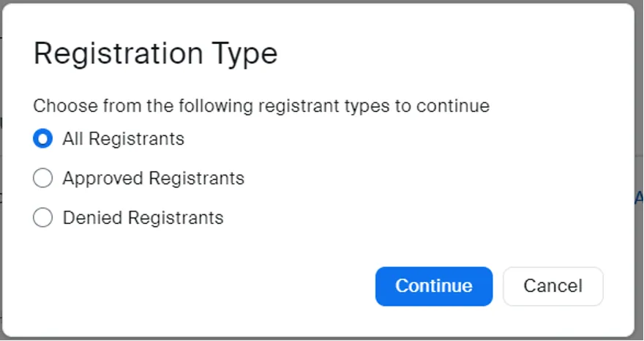
Task: Select the All Registrants radio button
Action: (43, 138)
